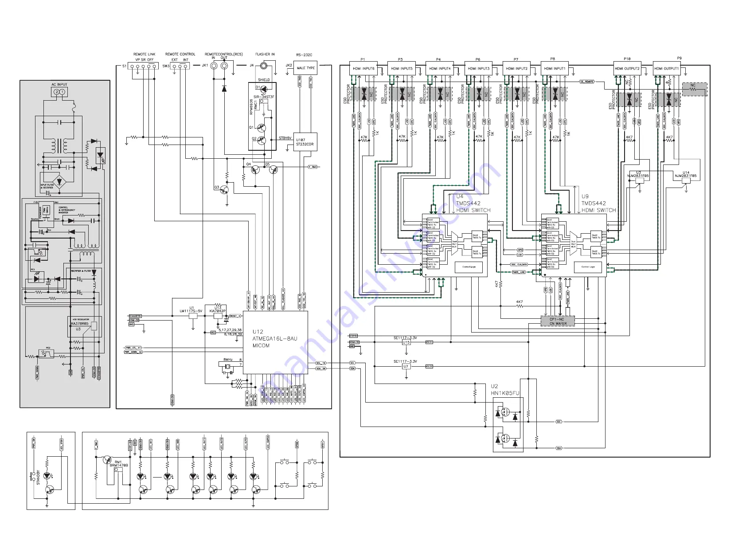Select the STBY6V net label
The width and height of the screenshot is (754, 560).
click(285, 138)
